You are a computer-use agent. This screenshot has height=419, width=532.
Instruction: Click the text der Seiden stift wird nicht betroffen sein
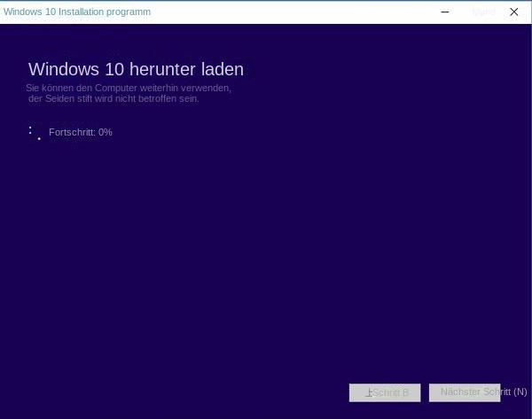[x=113, y=98]
